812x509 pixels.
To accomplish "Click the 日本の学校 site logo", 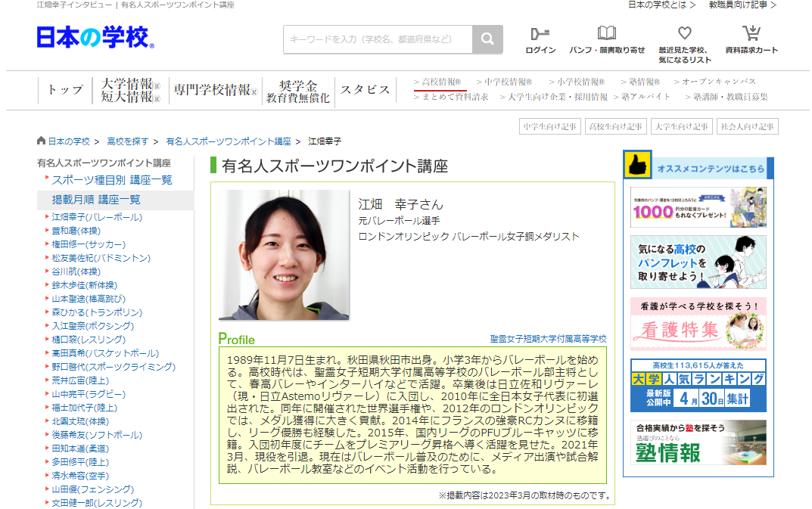I will 95,38.
